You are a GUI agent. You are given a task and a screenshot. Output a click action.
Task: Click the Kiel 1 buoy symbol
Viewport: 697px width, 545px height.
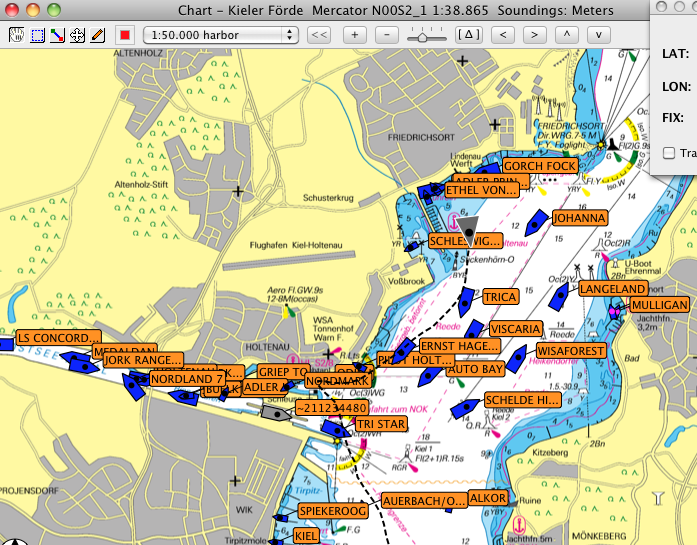(406, 455)
